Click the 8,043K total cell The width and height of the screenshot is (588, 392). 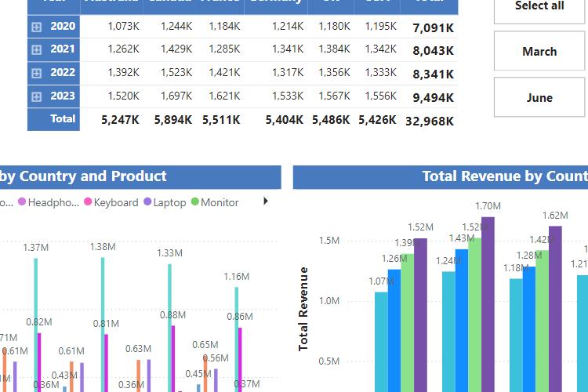(433, 51)
